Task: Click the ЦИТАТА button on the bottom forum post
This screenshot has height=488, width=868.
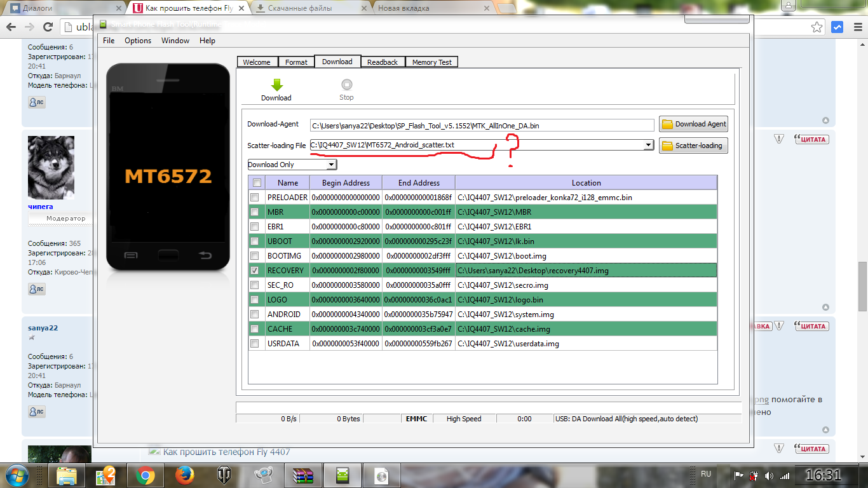Action: pyautogui.click(x=811, y=449)
